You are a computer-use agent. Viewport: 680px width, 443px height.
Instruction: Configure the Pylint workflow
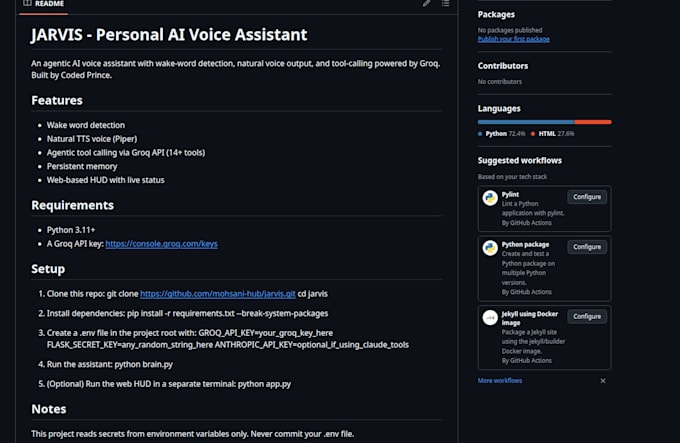point(587,197)
